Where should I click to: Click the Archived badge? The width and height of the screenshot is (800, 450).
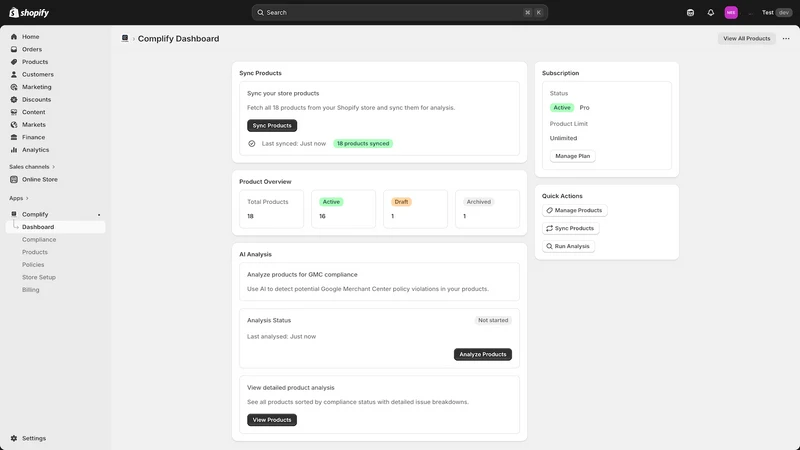click(x=479, y=202)
